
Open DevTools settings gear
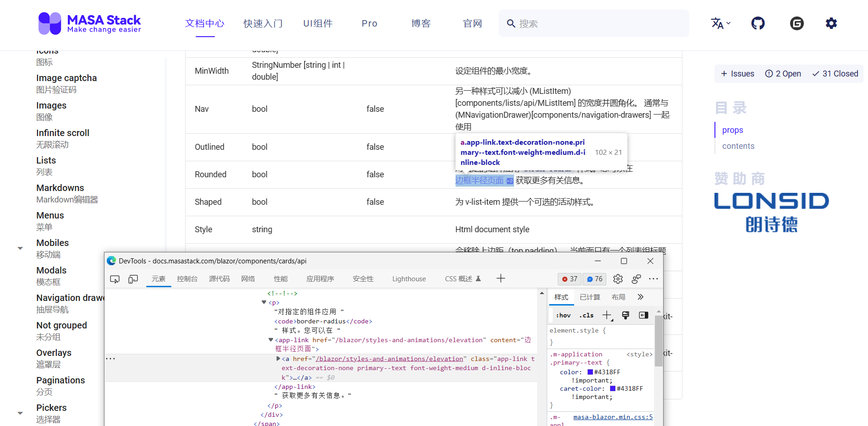[617, 279]
